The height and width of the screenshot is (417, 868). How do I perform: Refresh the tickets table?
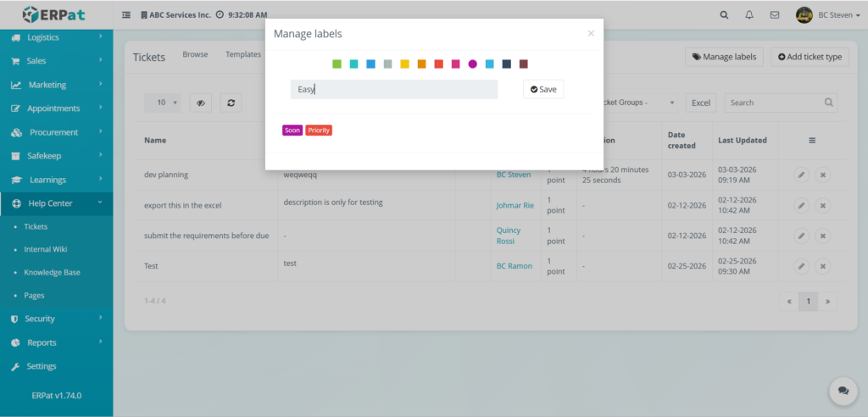pos(231,103)
